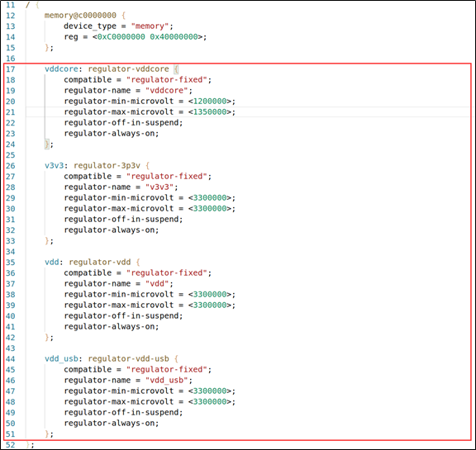This screenshot has width=476, height=450.
Task: Click the vdd label on line 35
Action: 51,263
